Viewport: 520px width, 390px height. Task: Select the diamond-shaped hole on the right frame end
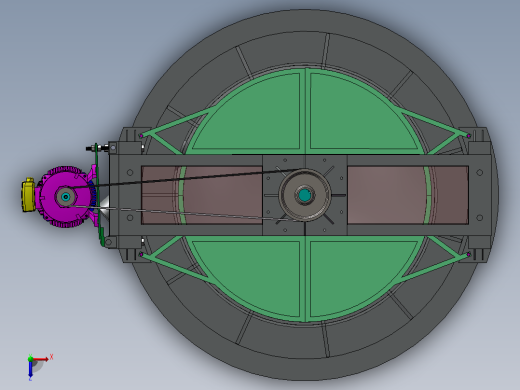[479, 172]
